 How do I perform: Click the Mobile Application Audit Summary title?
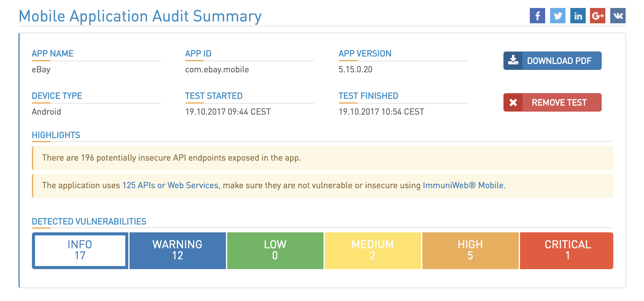point(140,16)
